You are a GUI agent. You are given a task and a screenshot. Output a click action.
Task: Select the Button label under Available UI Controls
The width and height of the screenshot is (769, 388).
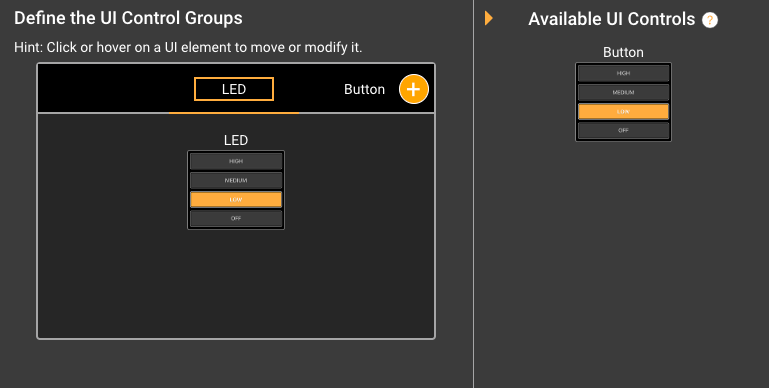click(x=623, y=52)
